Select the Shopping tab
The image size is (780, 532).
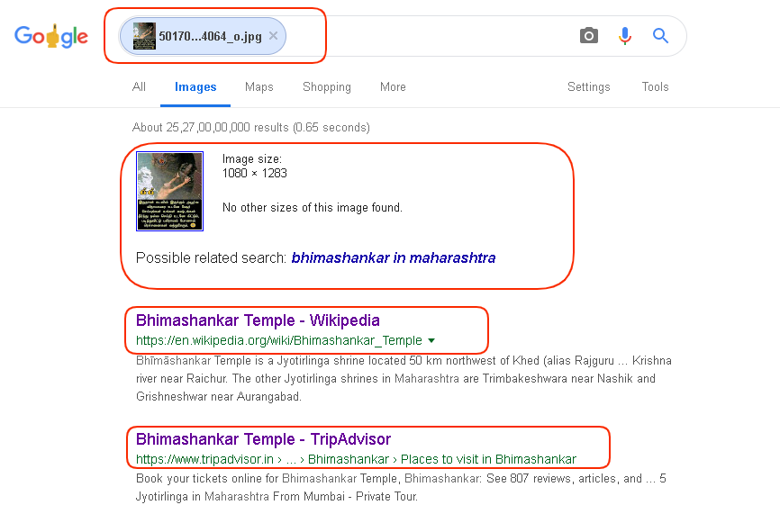(327, 87)
